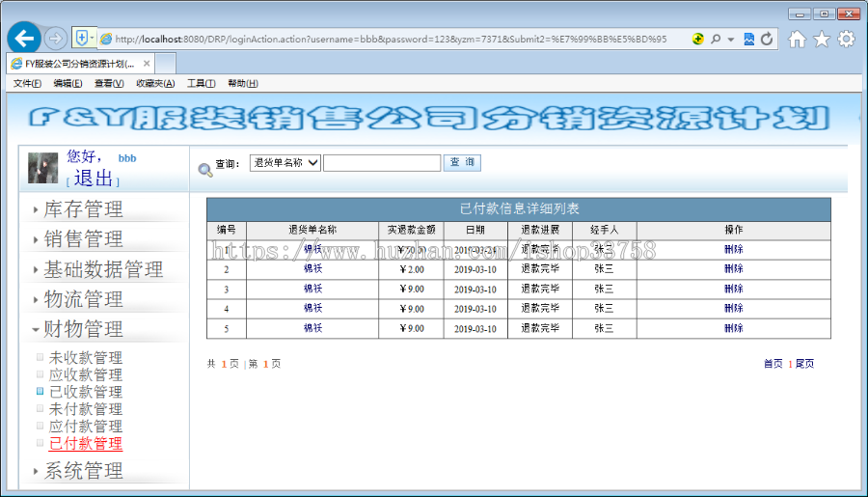Open 棉袄 link in row 5

(312, 328)
